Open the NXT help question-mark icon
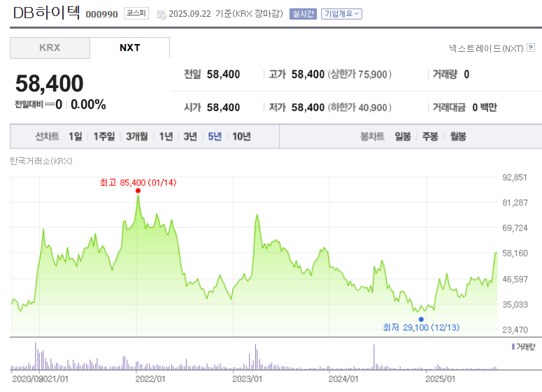 coord(531,48)
